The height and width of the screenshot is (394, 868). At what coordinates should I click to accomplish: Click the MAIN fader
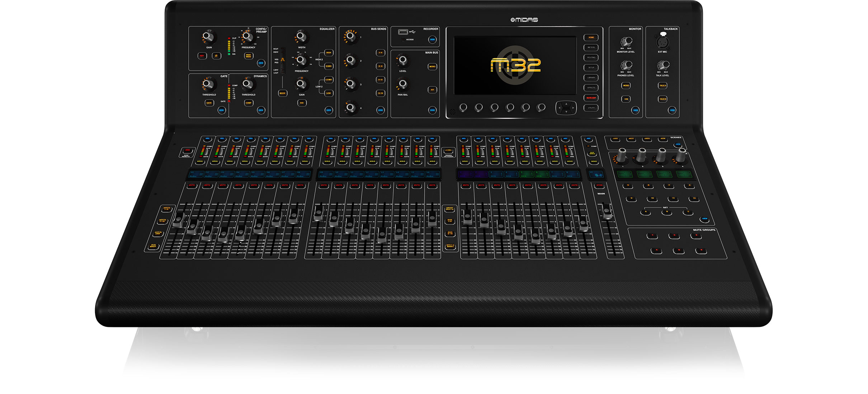point(607,211)
